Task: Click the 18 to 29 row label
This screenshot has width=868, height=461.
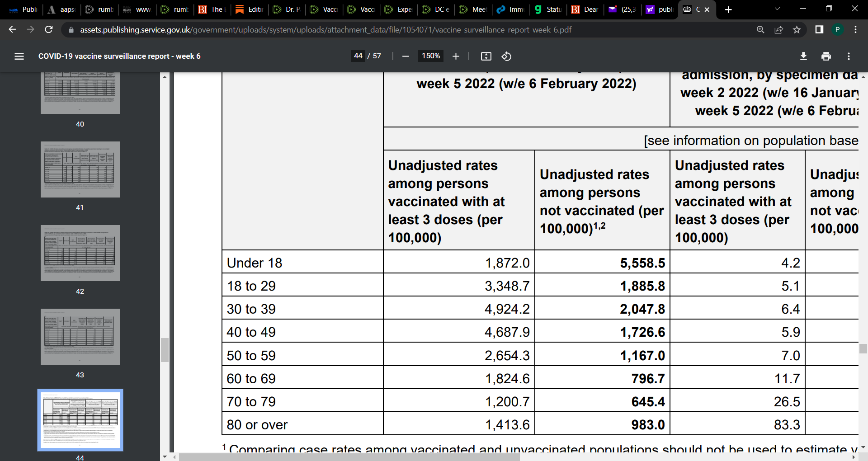Action: pyautogui.click(x=251, y=286)
